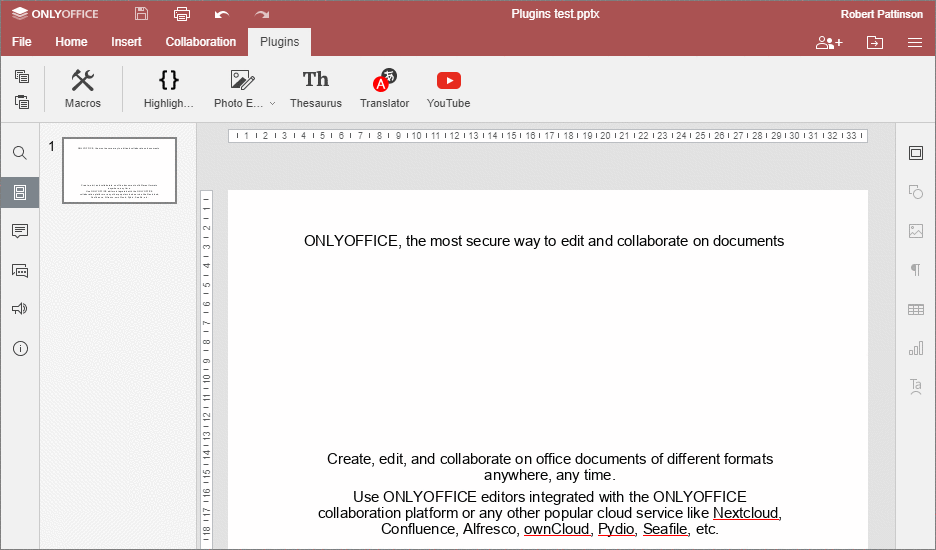This screenshot has width=936, height=550.
Task: Click user name Robert Pattinson
Action: (882, 14)
